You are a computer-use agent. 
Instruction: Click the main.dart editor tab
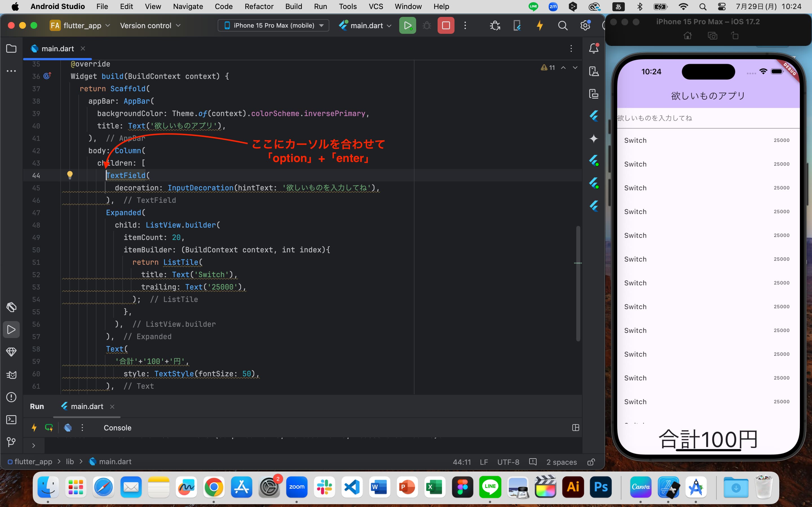pos(57,48)
